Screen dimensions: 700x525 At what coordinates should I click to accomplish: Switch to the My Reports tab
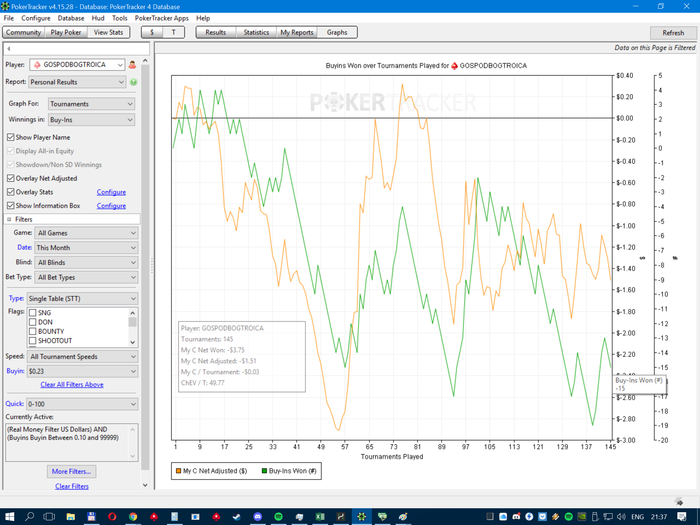pyautogui.click(x=297, y=33)
